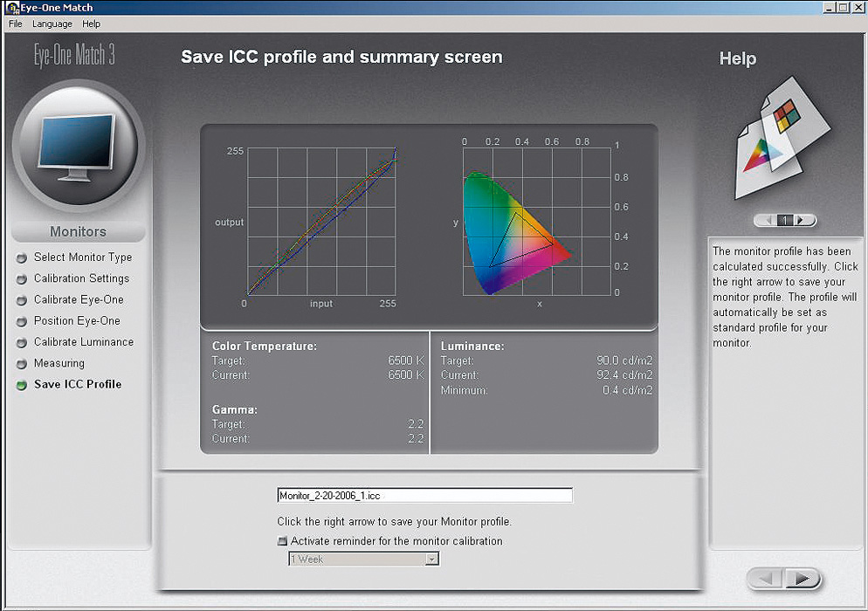
Task: Click the monitor illustration in the round frame
Action: click(x=78, y=147)
